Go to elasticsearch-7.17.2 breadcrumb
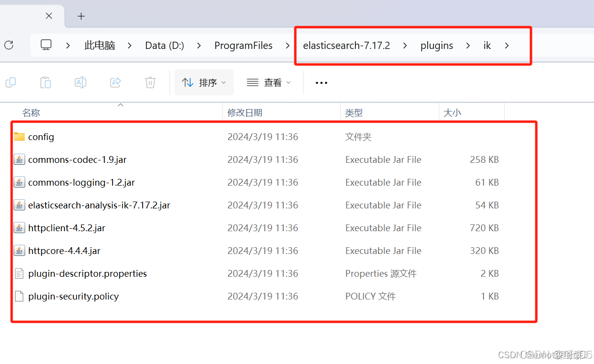The height and width of the screenshot is (364, 594). 346,46
